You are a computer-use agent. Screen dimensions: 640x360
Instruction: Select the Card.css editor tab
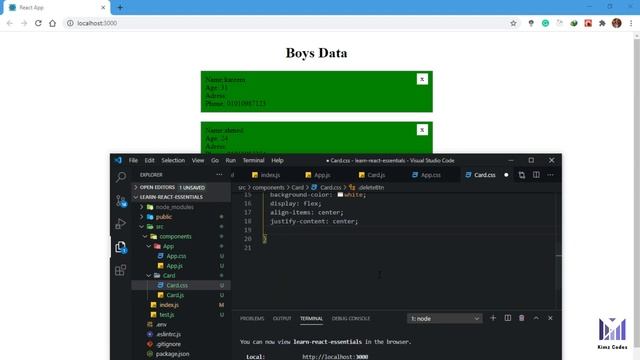[x=481, y=175]
